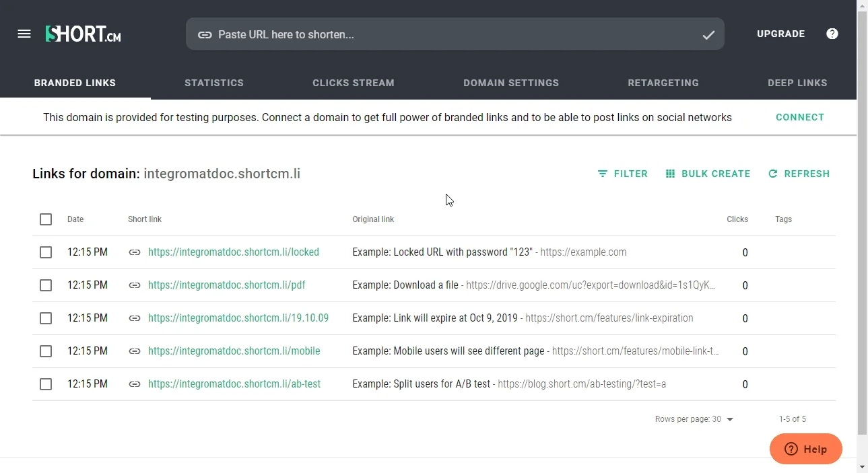Image resolution: width=868 pixels, height=473 pixels.
Task: Click the link icon beside the locked short link
Action: [135, 252]
